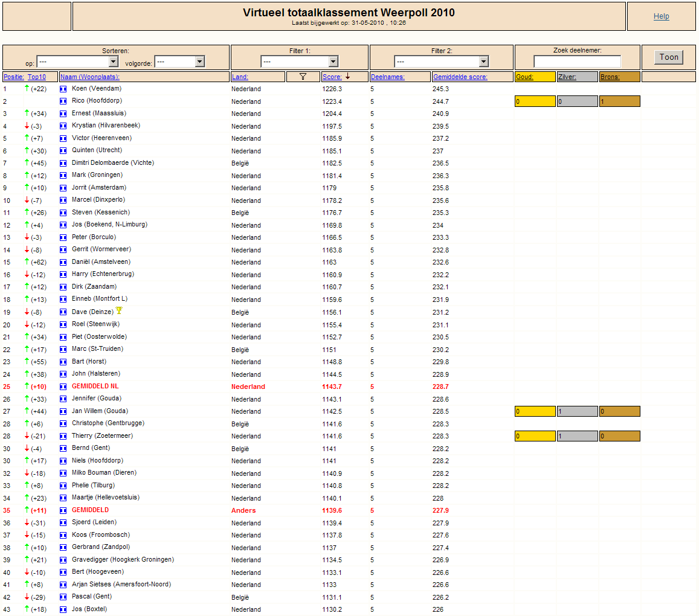The width and height of the screenshot is (699, 616).
Task: Click the blue icon next to Jennifer (Gouda)
Action: click(x=63, y=399)
